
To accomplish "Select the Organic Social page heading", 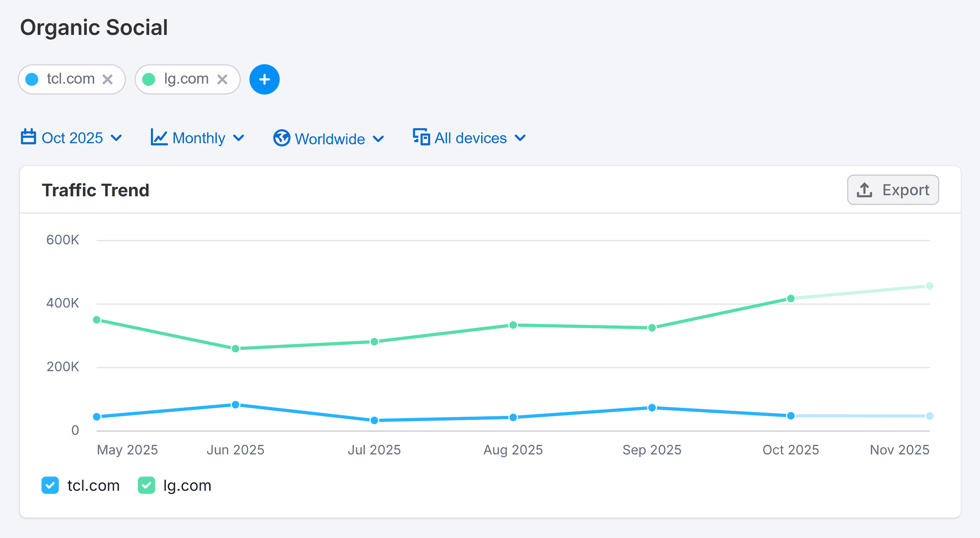I will 94,27.
